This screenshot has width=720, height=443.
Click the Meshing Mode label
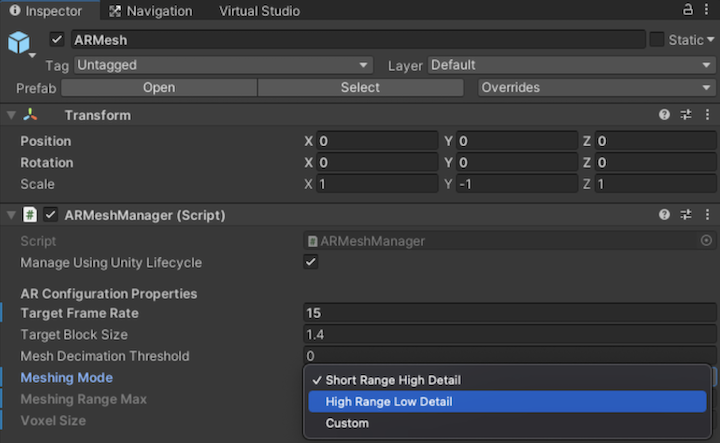click(x=67, y=378)
